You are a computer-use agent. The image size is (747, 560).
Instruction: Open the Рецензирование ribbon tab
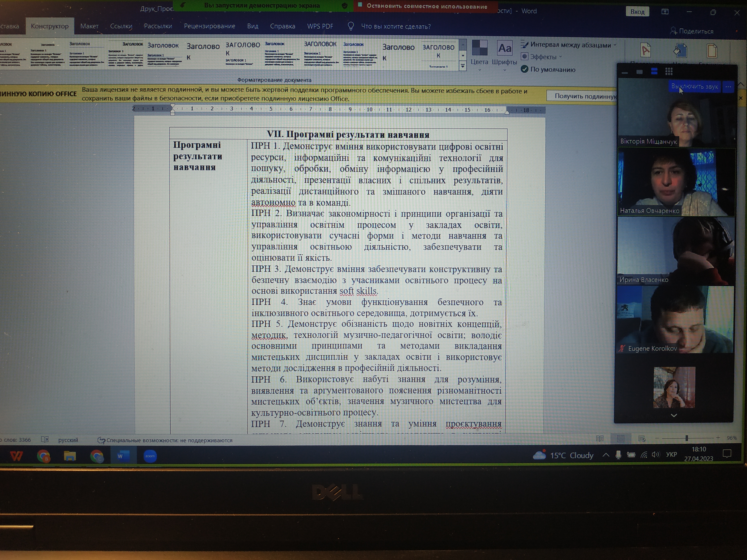pos(209,26)
